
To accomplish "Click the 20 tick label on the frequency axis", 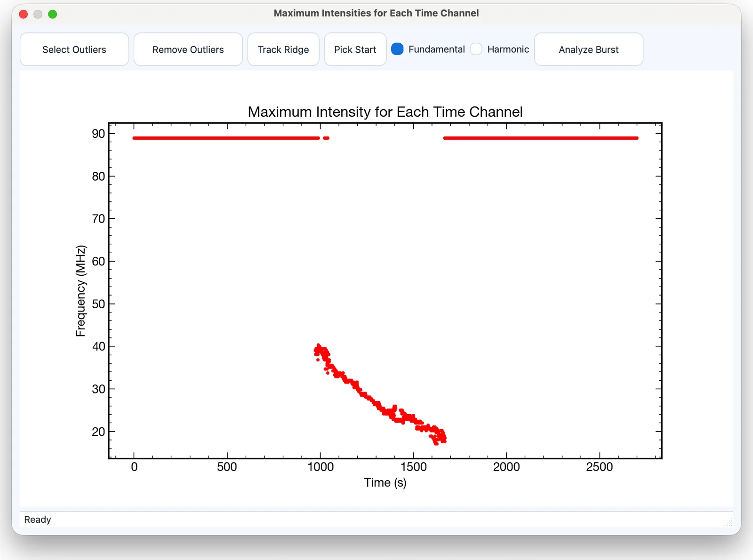I will click(x=98, y=432).
